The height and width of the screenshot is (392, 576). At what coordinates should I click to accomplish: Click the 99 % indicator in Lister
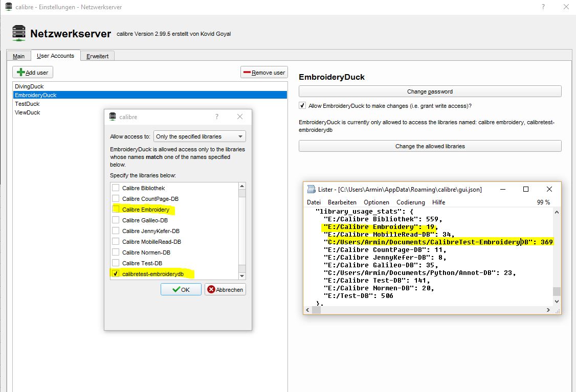543,202
